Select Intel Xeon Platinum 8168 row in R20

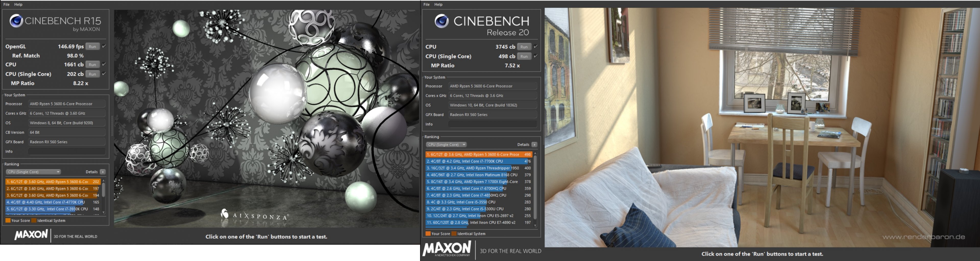(479, 175)
